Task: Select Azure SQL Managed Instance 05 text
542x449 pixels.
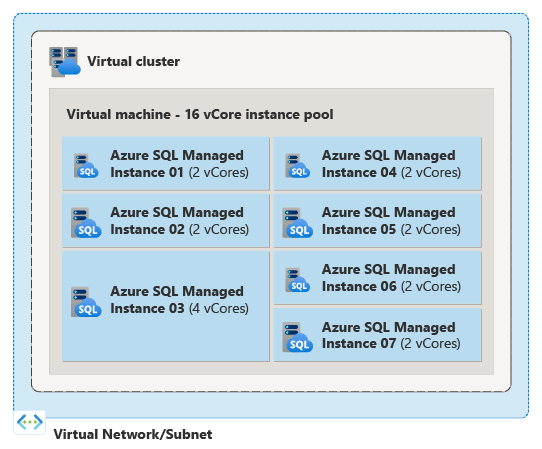Action: click(391, 221)
